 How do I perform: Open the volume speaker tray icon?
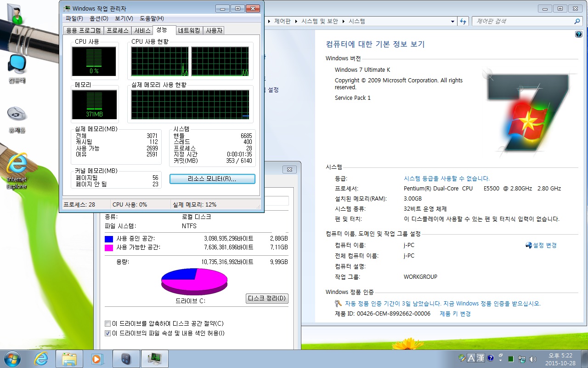533,359
